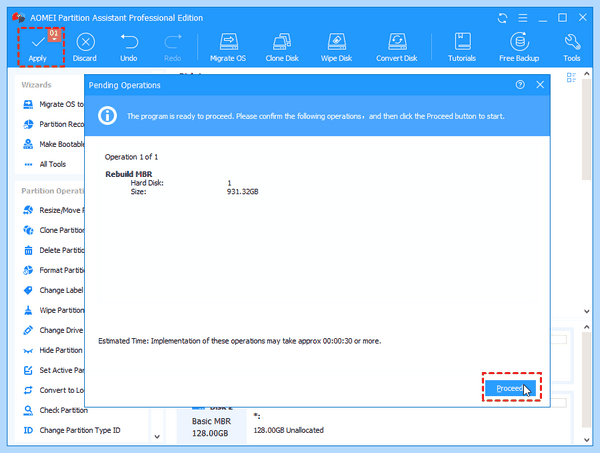
Task: Choose Hide Partition in sidebar
Action: coord(53,350)
